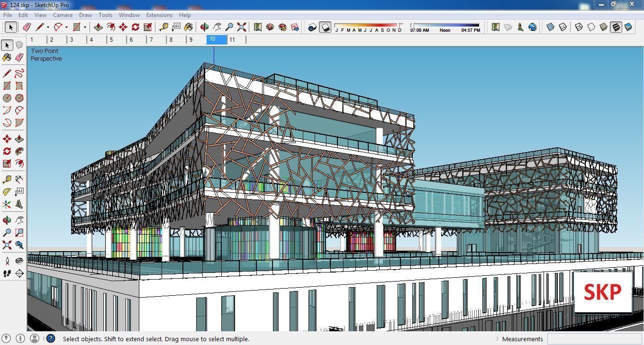
Task: Open the Draw menu
Action: coord(85,15)
